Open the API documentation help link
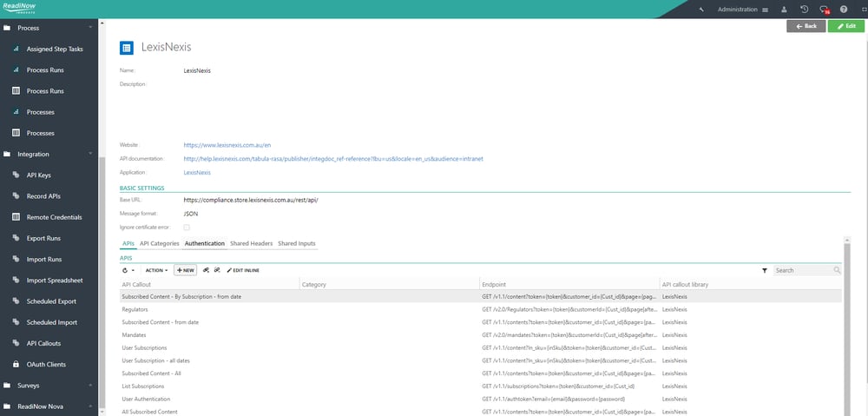This screenshot has width=868, height=416. coord(333,158)
